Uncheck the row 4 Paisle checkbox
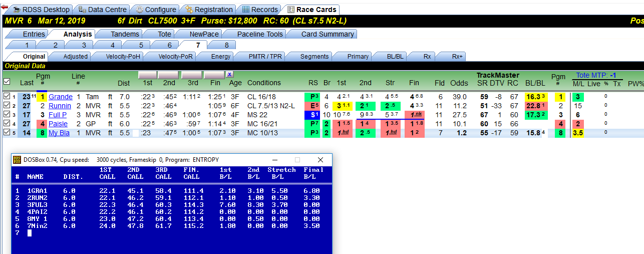Viewport: 644px width, 254px height. 6,124
